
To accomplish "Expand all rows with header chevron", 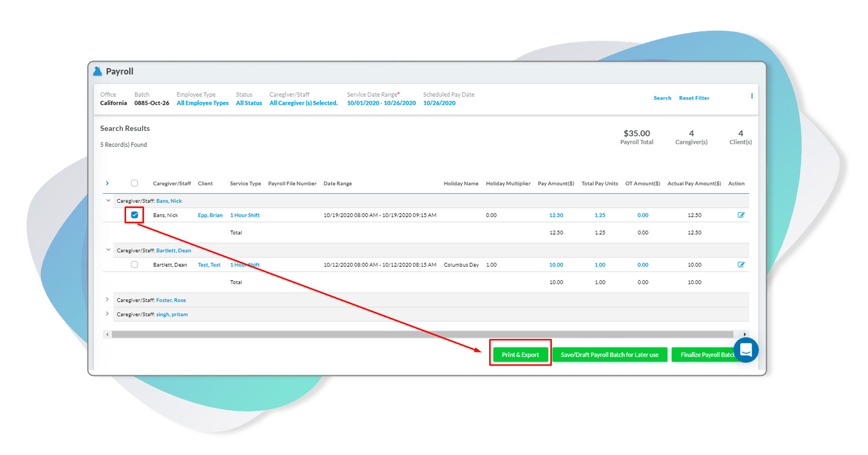I will (107, 183).
